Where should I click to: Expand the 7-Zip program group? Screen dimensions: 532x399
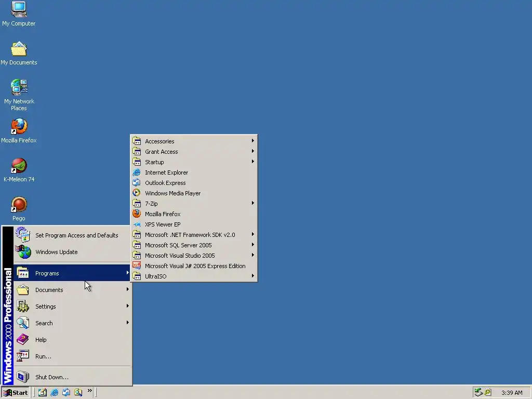(x=194, y=204)
